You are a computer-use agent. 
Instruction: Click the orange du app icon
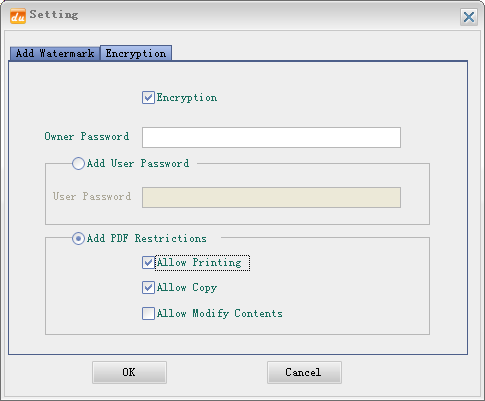[18, 16]
